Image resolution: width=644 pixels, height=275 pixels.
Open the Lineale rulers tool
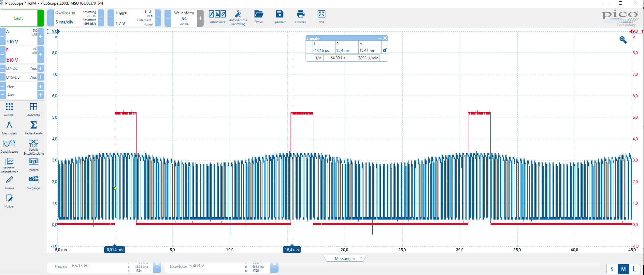9,183
